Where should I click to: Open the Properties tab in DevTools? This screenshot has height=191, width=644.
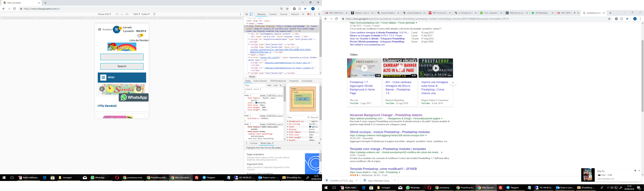[294, 81]
